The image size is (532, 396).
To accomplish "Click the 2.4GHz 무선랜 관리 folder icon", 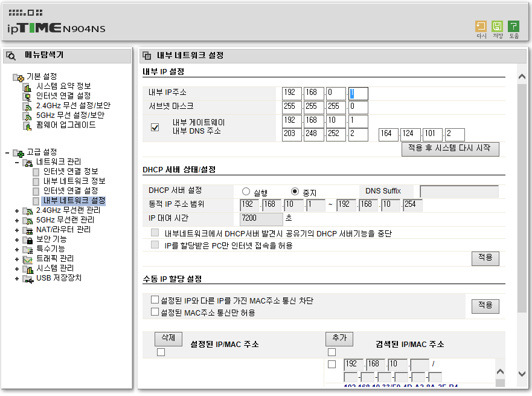I will click(x=28, y=211).
